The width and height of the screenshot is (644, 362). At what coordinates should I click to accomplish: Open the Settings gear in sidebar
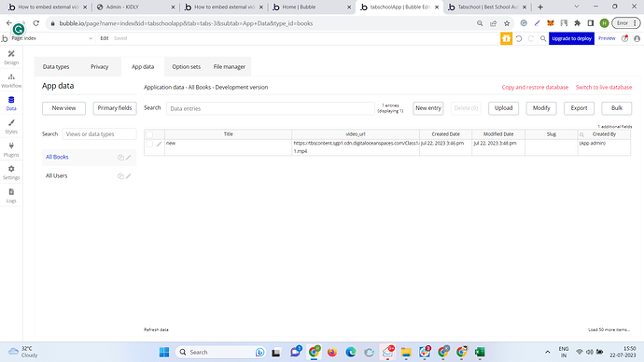click(11, 173)
